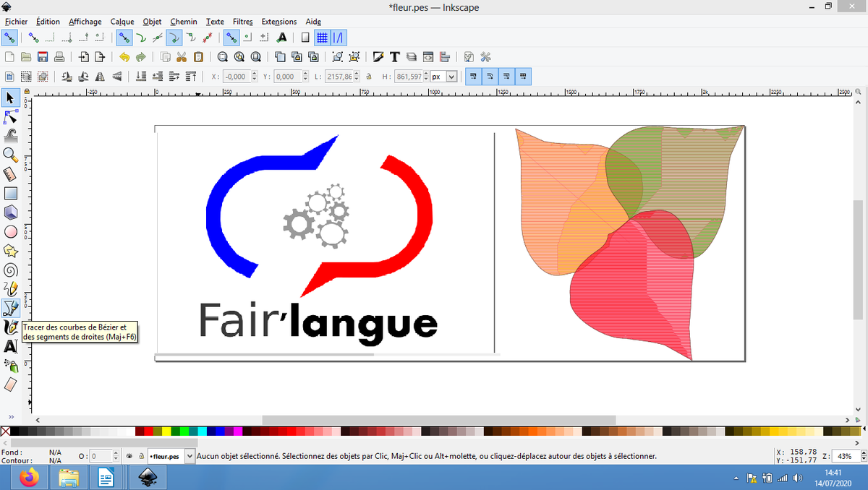Screen dimensions: 868x490
Task: Toggle the main snapping enable button
Action: point(9,37)
